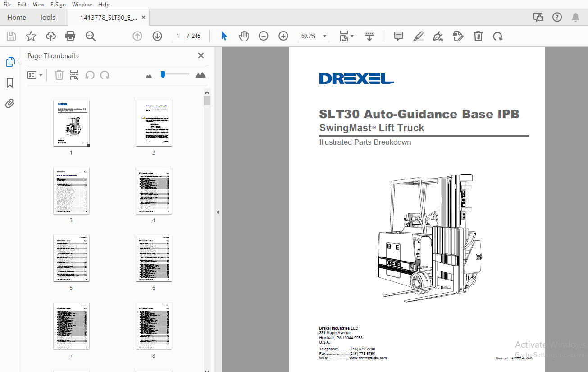
Task: Select page 2 thumbnail
Action: pyautogui.click(x=154, y=123)
